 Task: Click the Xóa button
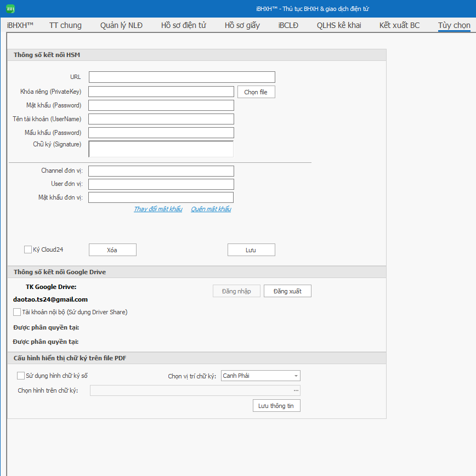[112, 250]
